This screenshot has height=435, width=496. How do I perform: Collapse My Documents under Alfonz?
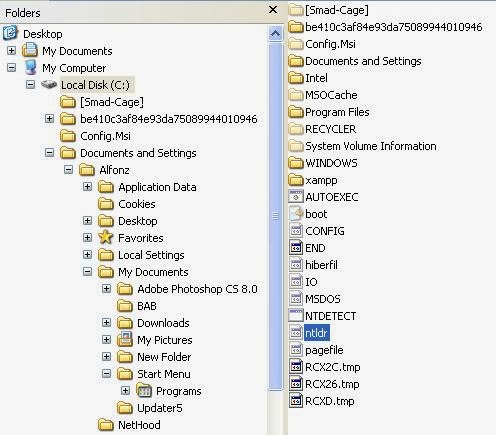[x=87, y=272]
